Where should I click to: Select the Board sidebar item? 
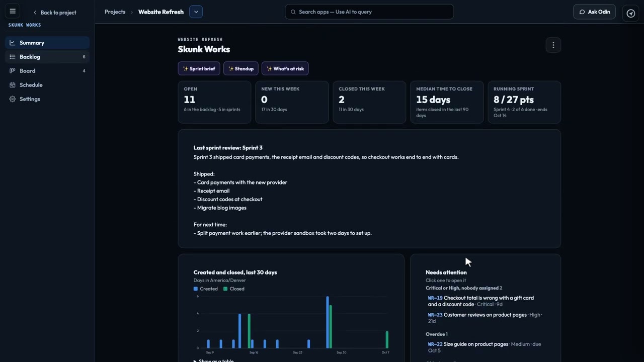[x=47, y=71]
